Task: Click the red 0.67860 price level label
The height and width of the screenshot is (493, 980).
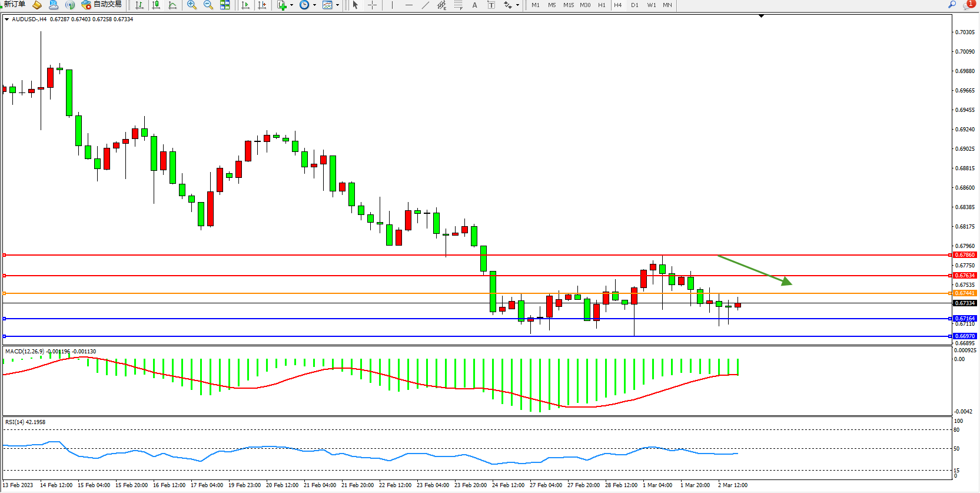Action: pyautogui.click(x=965, y=255)
